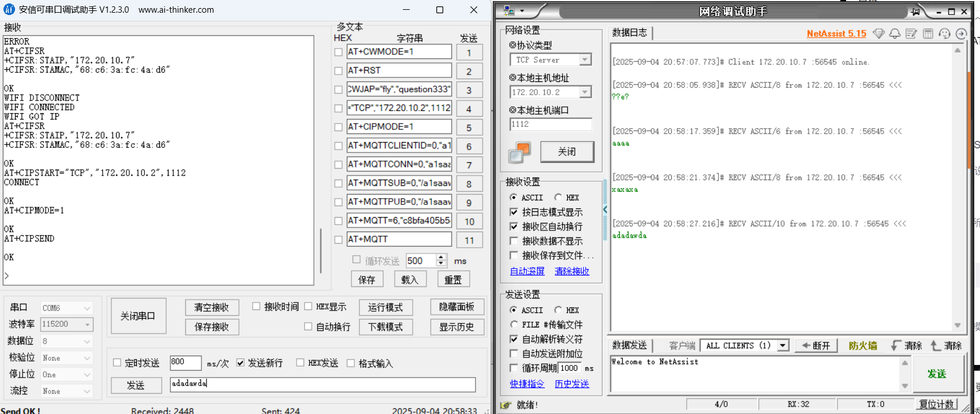Open the 历史发送 link

tap(571, 384)
